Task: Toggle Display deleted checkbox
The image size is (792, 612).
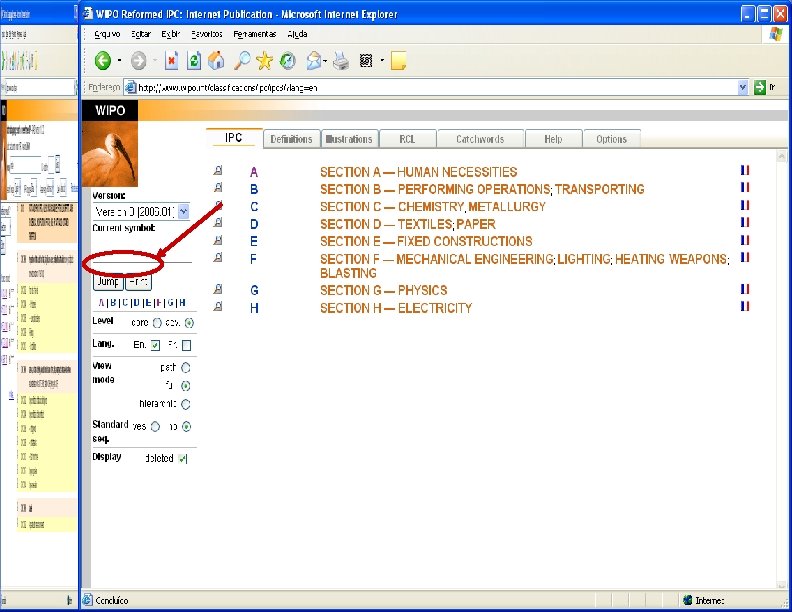Action: point(183,458)
